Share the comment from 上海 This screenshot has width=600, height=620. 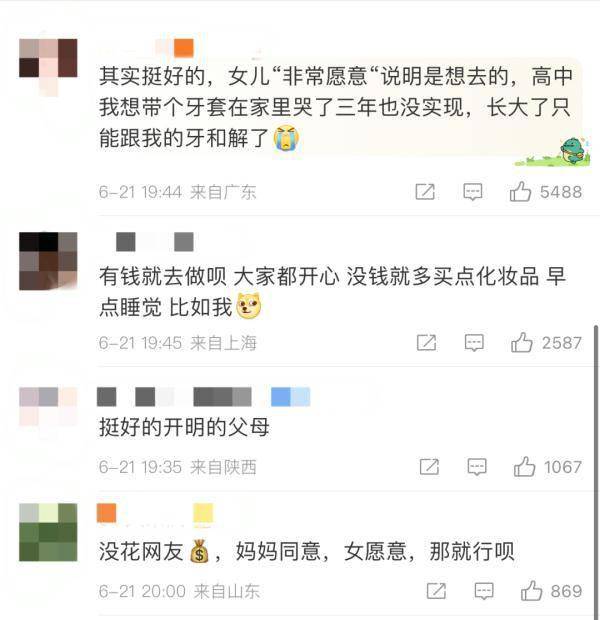point(427,343)
